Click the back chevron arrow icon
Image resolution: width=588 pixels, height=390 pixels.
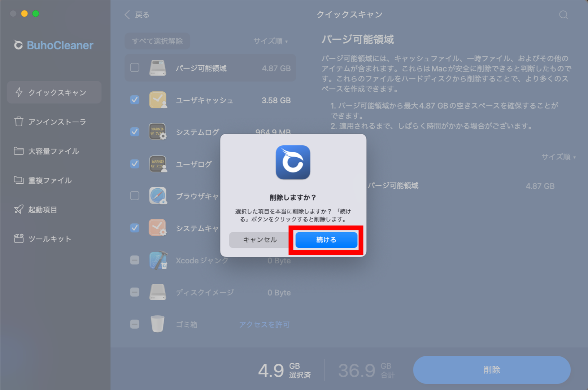[x=127, y=15]
